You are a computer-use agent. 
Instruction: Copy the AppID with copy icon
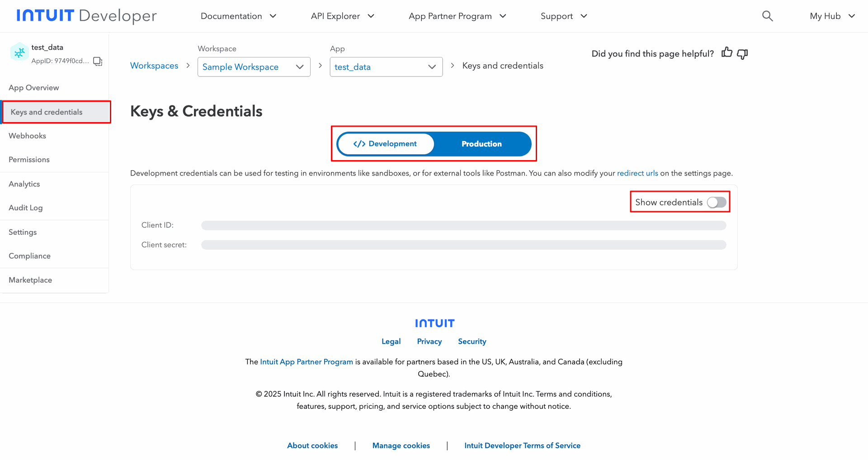coord(98,61)
